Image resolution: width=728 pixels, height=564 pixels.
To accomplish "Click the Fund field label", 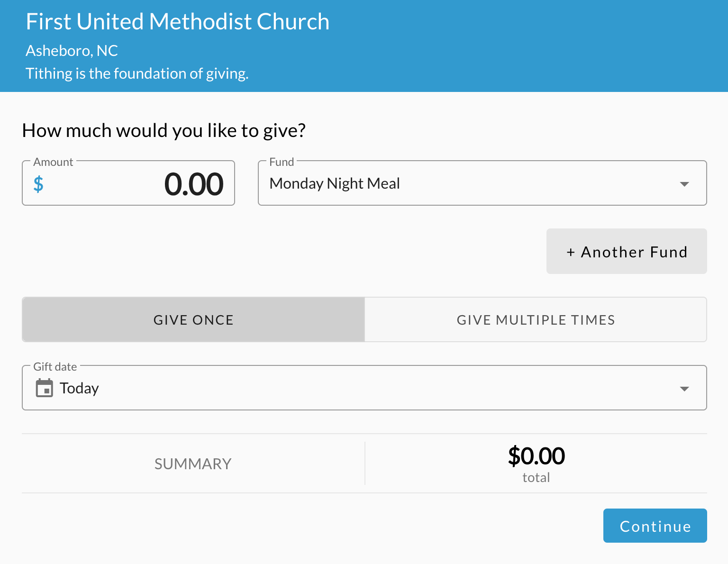I will coord(282,162).
